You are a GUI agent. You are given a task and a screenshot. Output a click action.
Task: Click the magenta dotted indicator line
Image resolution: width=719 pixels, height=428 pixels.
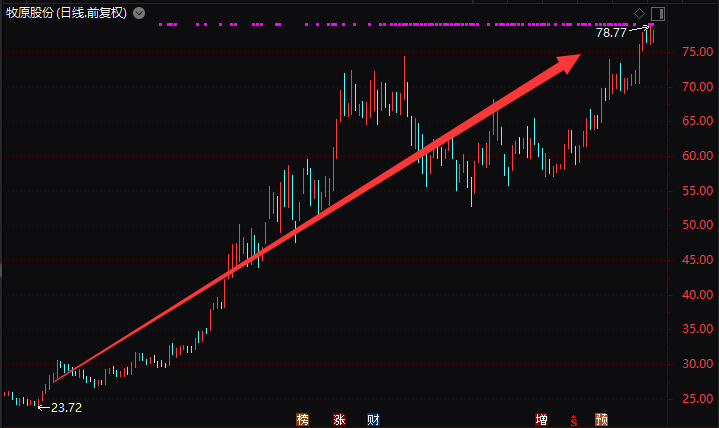(406, 24)
